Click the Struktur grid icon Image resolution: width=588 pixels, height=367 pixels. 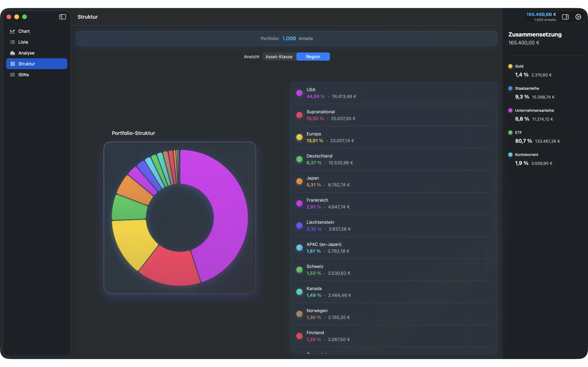click(13, 64)
